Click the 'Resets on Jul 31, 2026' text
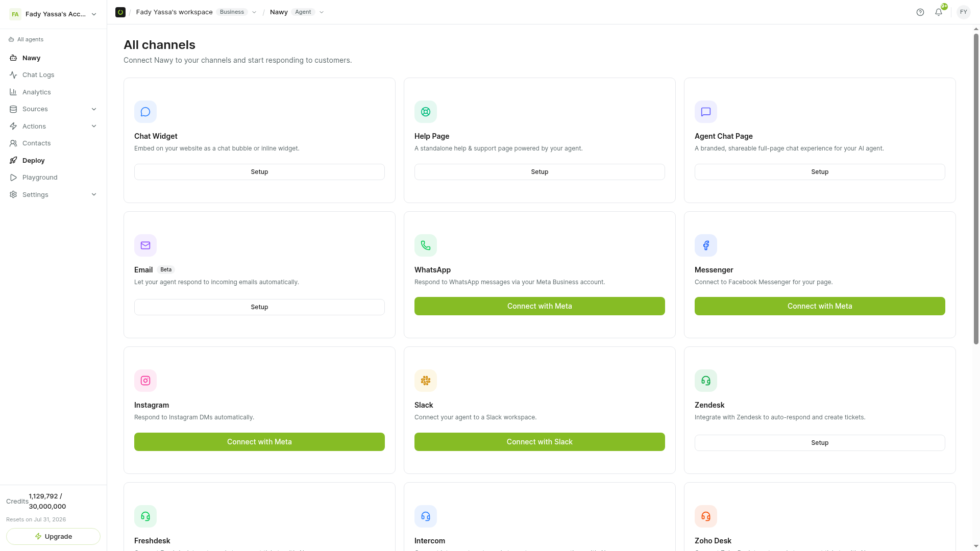 coord(36,520)
